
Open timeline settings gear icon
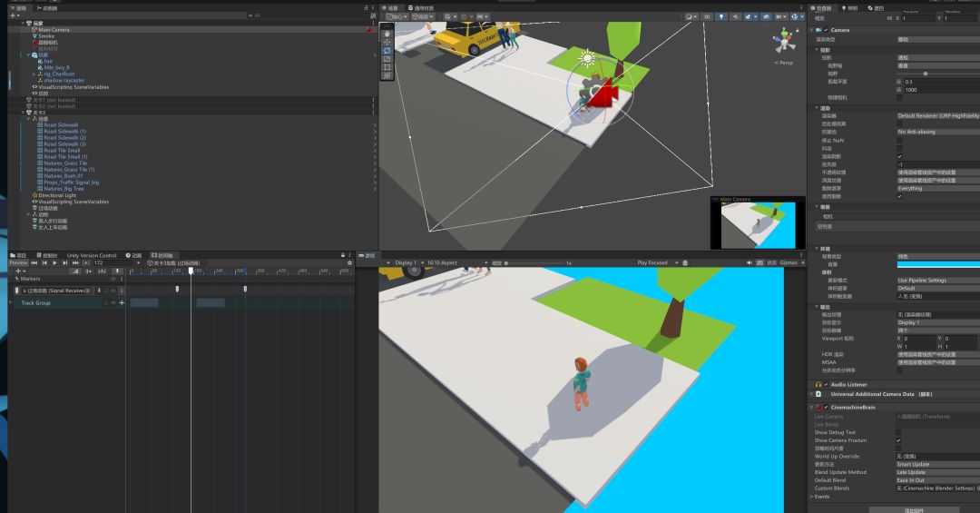point(349,263)
